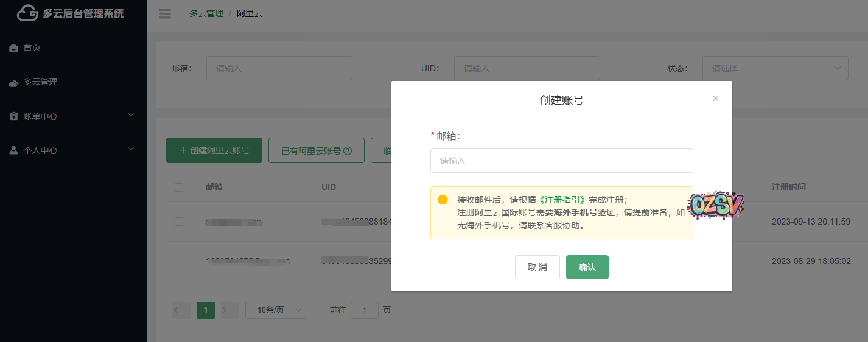
Task: Click the 阿里云 breadcrumb item
Action: (x=250, y=13)
